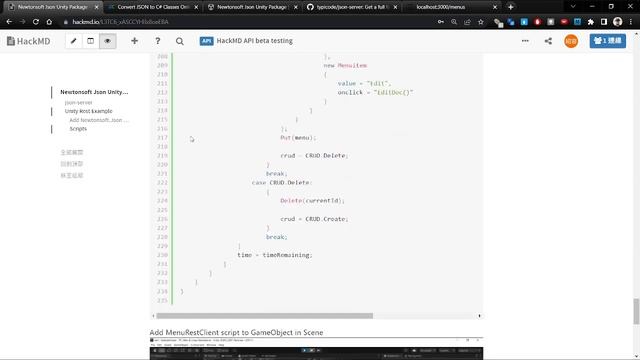Go back in browser history

(9, 22)
